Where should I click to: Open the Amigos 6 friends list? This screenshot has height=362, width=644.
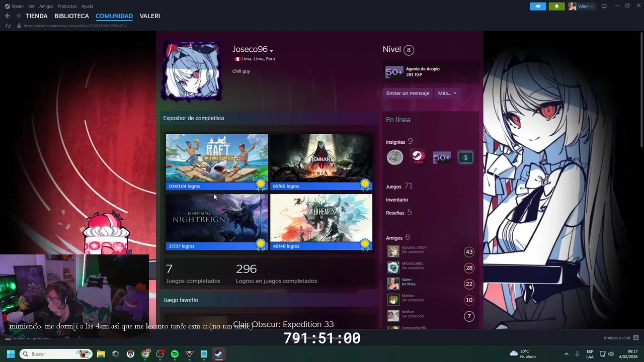pyautogui.click(x=397, y=237)
